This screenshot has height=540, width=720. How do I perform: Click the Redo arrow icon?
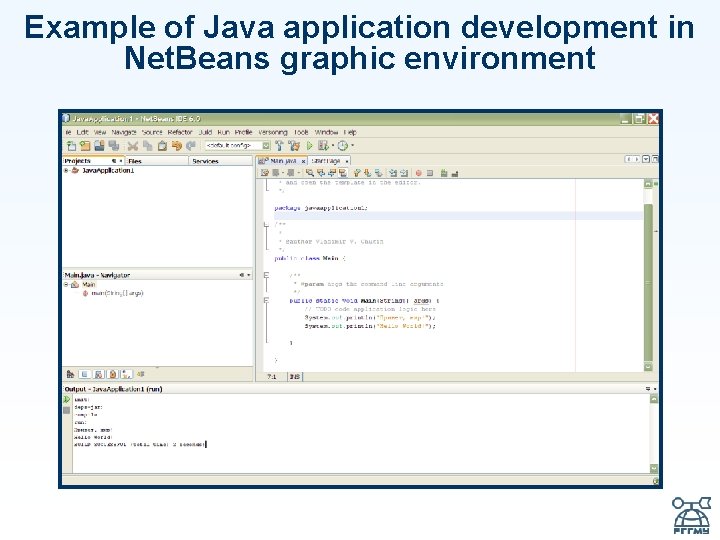coord(191,146)
